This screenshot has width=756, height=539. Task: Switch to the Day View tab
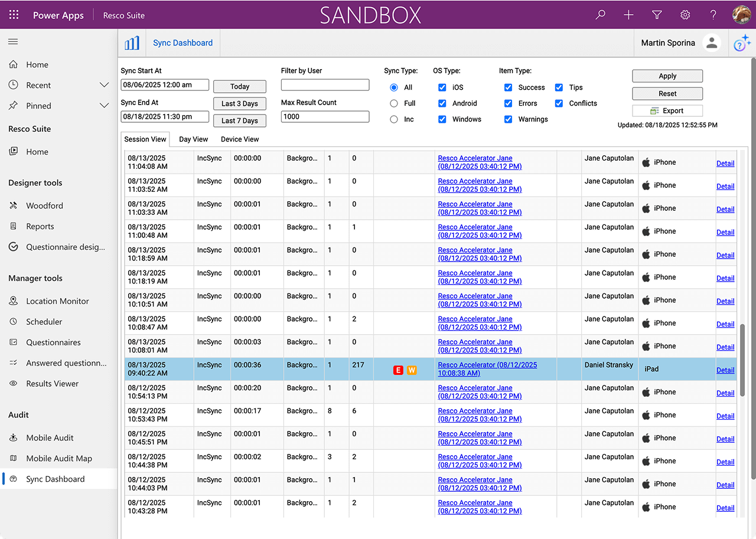(193, 139)
